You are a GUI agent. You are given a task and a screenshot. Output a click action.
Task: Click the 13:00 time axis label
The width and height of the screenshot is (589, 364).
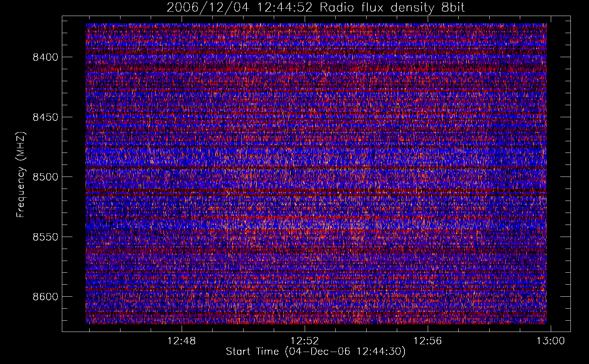coord(551,341)
